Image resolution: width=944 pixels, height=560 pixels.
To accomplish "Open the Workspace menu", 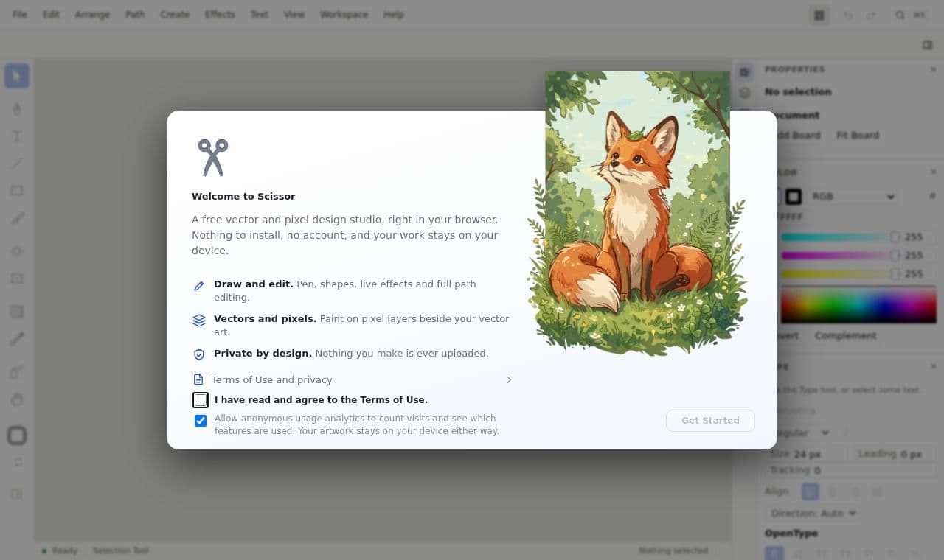I will tap(346, 14).
